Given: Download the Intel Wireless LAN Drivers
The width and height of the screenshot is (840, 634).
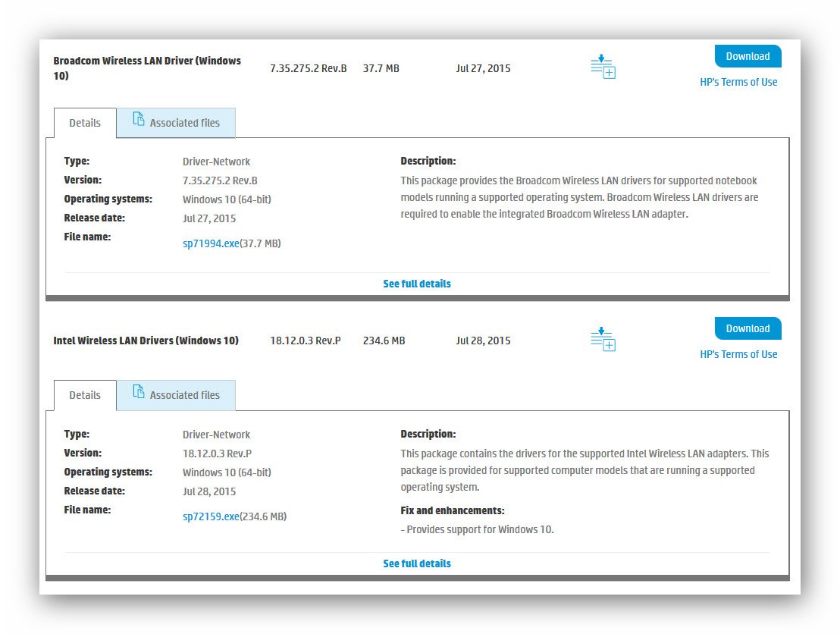Looking at the screenshot, I should click(x=748, y=328).
